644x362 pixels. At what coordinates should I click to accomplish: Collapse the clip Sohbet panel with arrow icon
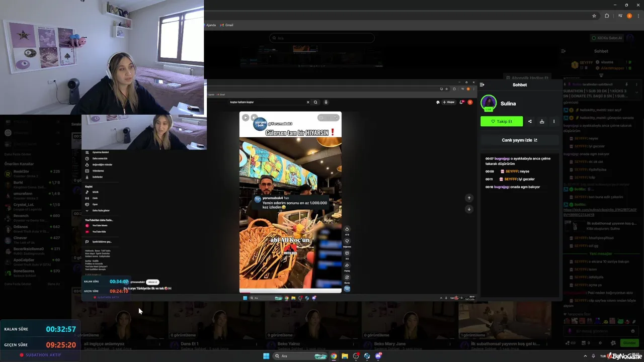pos(482,84)
